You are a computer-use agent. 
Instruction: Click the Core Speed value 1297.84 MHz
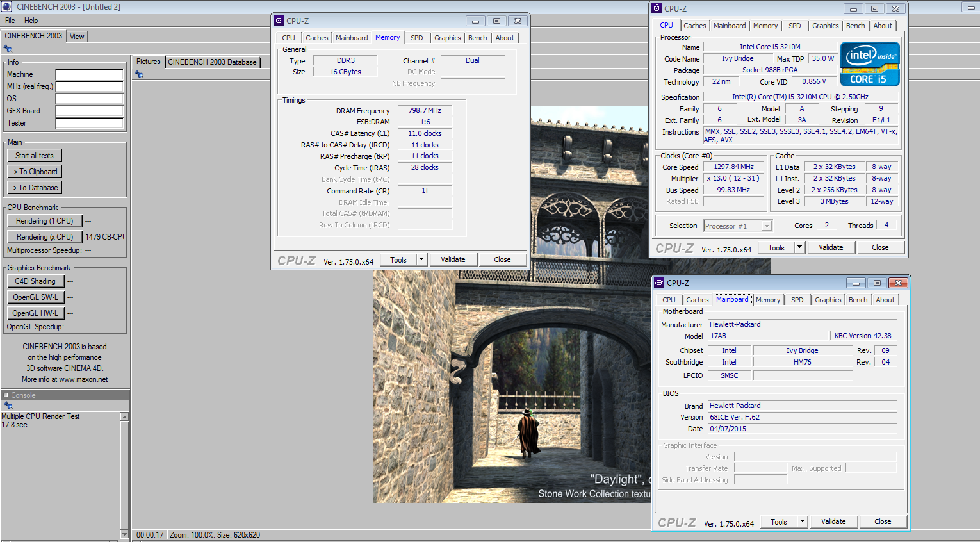coord(734,167)
